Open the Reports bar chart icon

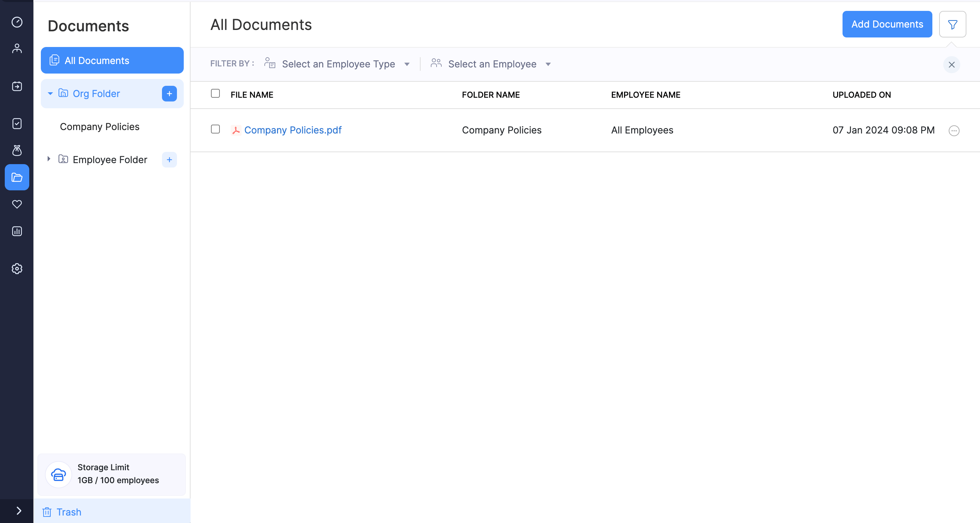click(17, 231)
